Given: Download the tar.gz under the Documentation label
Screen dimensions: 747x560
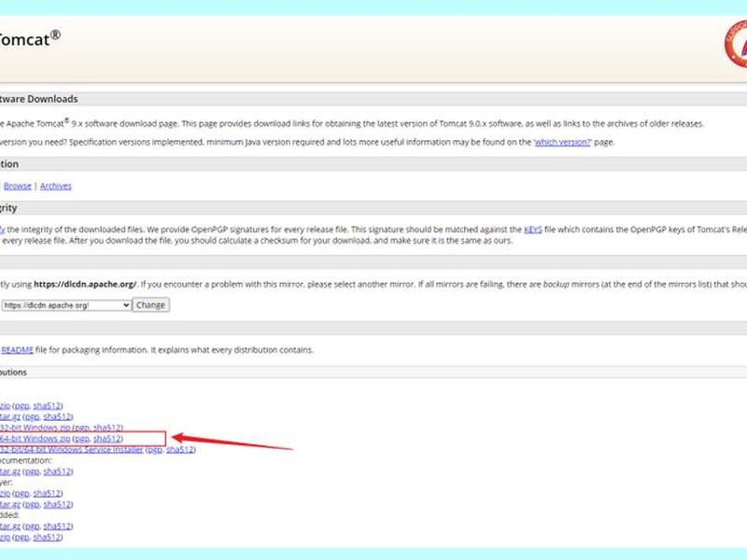Looking at the screenshot, I should tap(10, 471).
